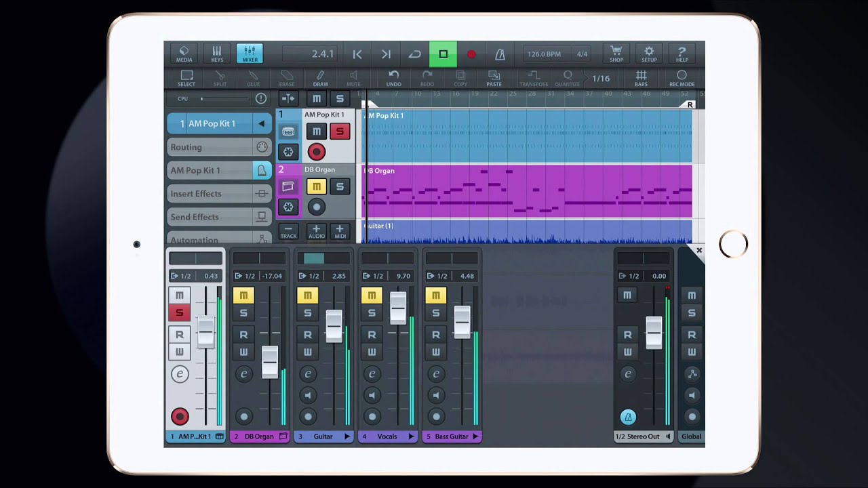Expand the Automation section
868x488 pixels.
point(219,239)
